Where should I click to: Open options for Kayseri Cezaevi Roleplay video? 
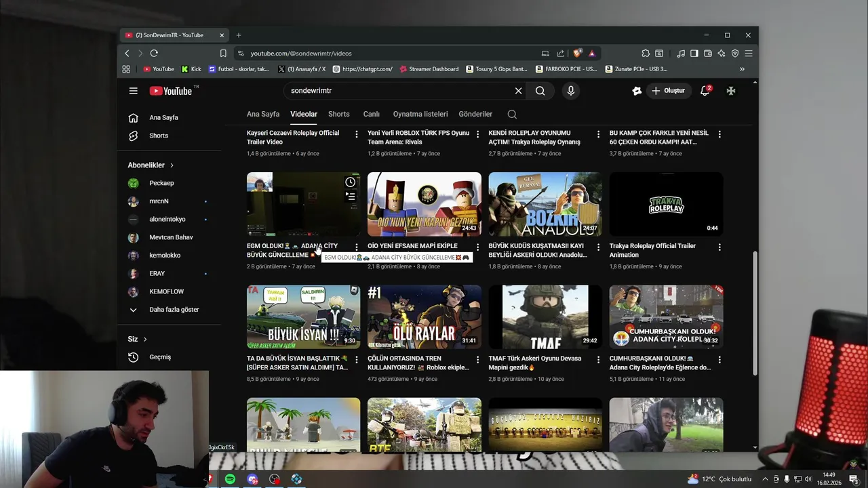click(357, 134)
